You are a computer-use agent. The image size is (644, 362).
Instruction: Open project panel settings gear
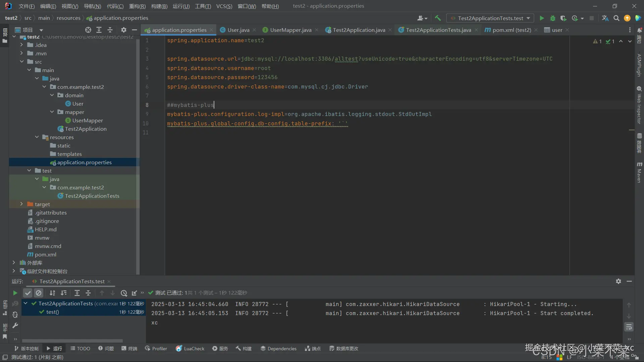coord(123,30)
